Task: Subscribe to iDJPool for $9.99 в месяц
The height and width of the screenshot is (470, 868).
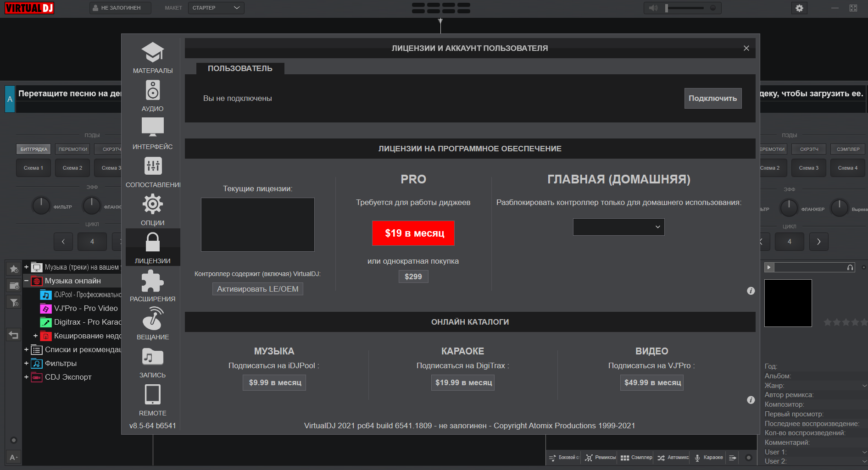Action: (x=274, y=382)
